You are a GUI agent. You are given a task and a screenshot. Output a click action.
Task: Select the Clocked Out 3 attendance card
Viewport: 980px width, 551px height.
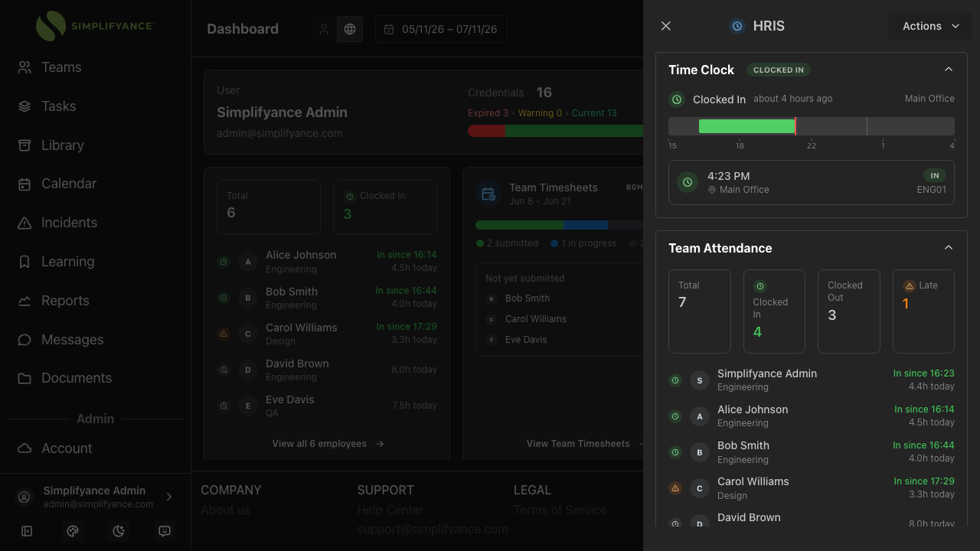point(849,311)
